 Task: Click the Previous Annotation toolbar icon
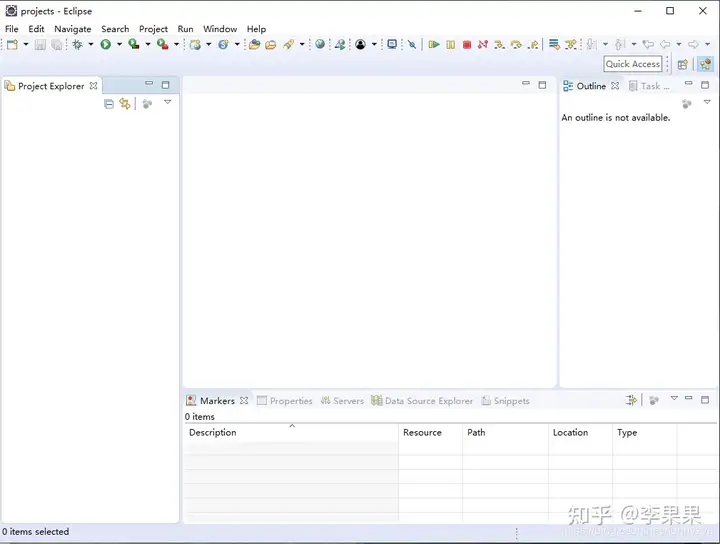tap(620, 45)
